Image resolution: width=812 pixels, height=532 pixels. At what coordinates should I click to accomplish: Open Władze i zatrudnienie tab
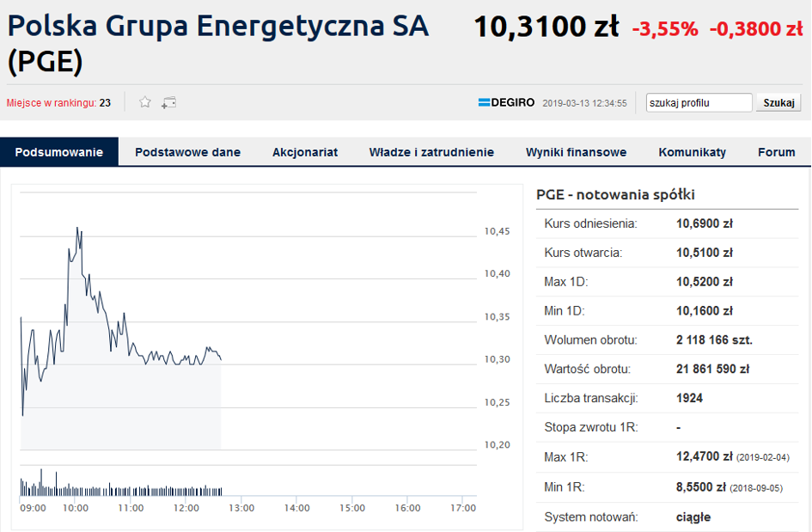point(431,152)
